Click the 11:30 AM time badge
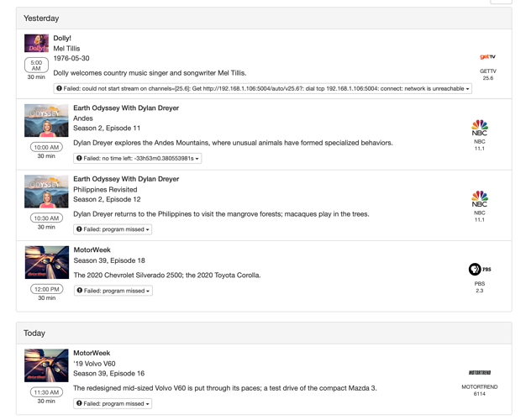526x420 pixels. pyautogui.click(x=46, y=391)
